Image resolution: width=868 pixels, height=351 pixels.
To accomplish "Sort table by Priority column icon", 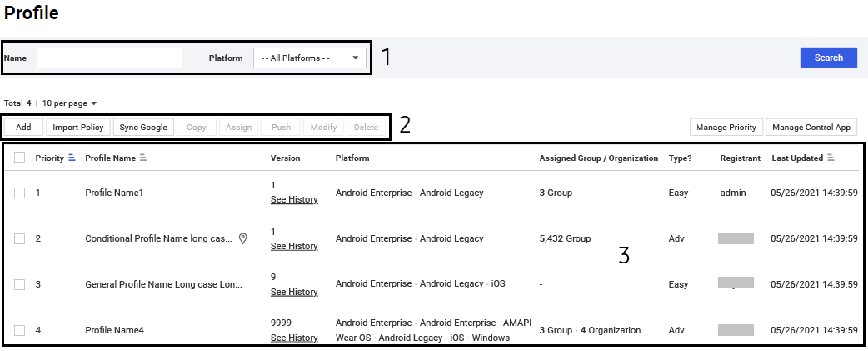I will coord(72,158).
